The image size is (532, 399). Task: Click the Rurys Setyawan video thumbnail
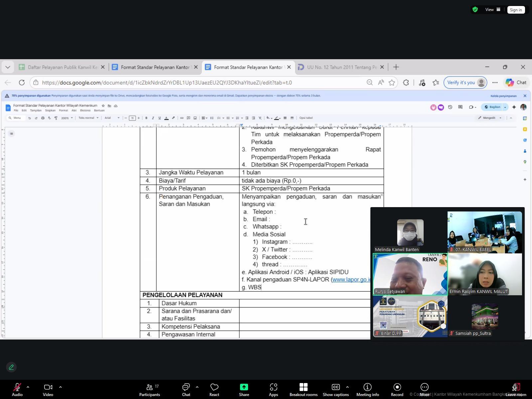410,274
